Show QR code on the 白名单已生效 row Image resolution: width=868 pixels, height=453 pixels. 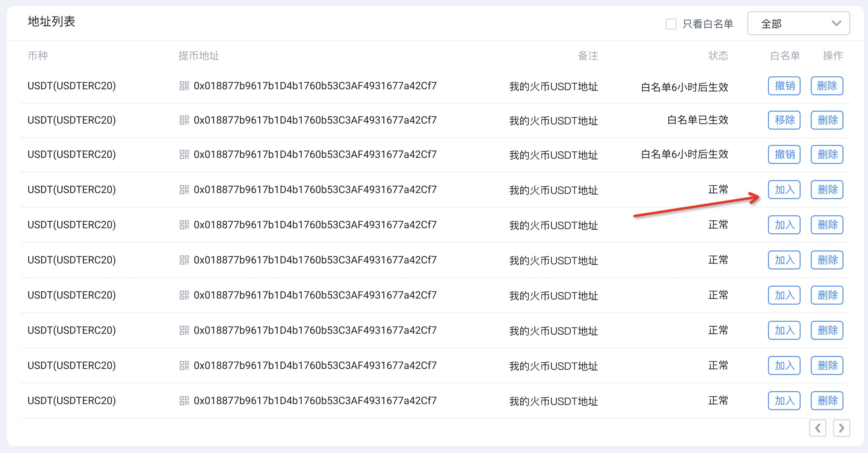tap(184, 120)
